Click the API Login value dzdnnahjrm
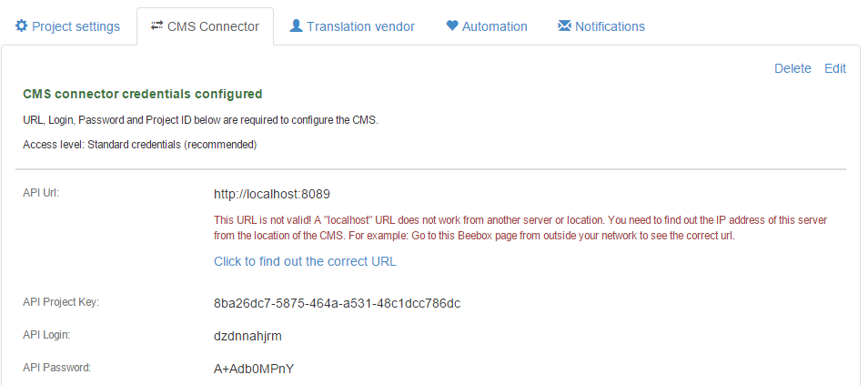 [247, 336]
